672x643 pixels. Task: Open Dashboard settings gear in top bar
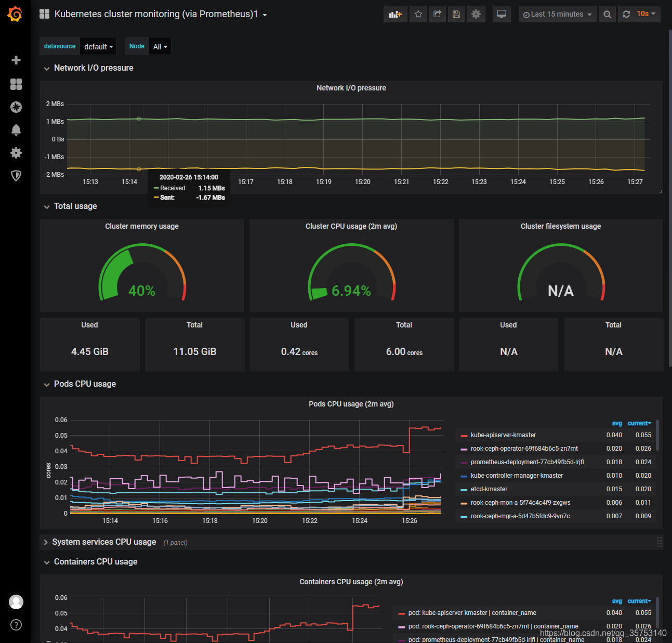[476, 14]
